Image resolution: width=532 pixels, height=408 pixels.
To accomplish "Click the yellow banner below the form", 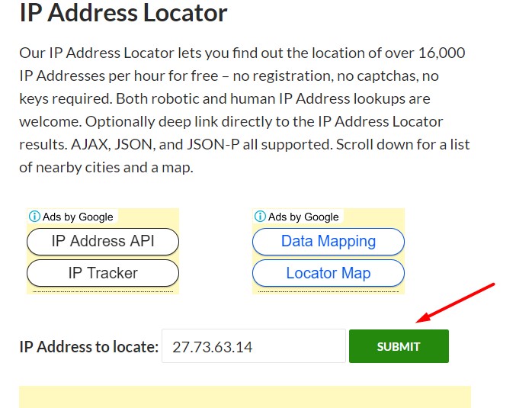I will pos(245,397).
